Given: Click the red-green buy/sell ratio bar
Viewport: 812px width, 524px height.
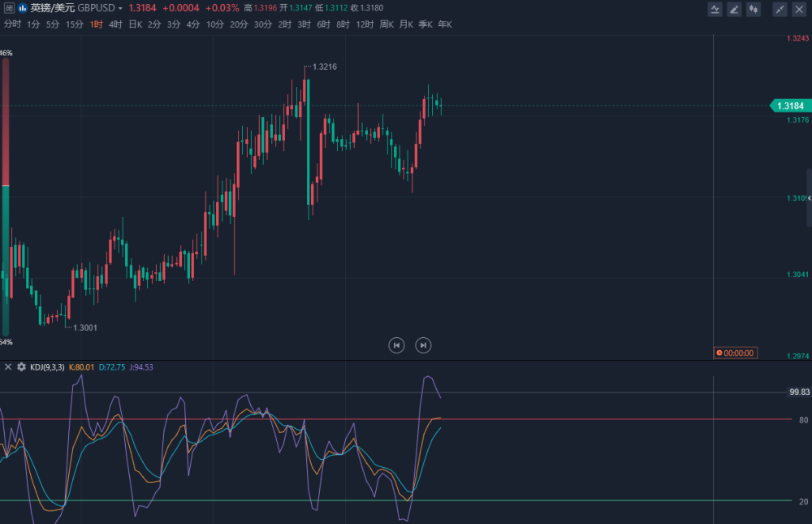Looking at the screenshot, I should pyautogui.click(x=6, y=197).
